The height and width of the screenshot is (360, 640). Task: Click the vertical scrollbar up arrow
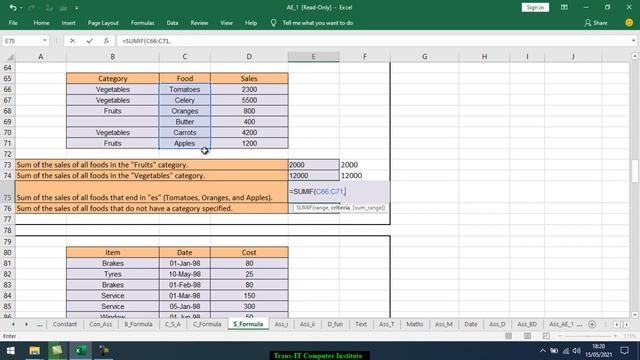point(635,56)
